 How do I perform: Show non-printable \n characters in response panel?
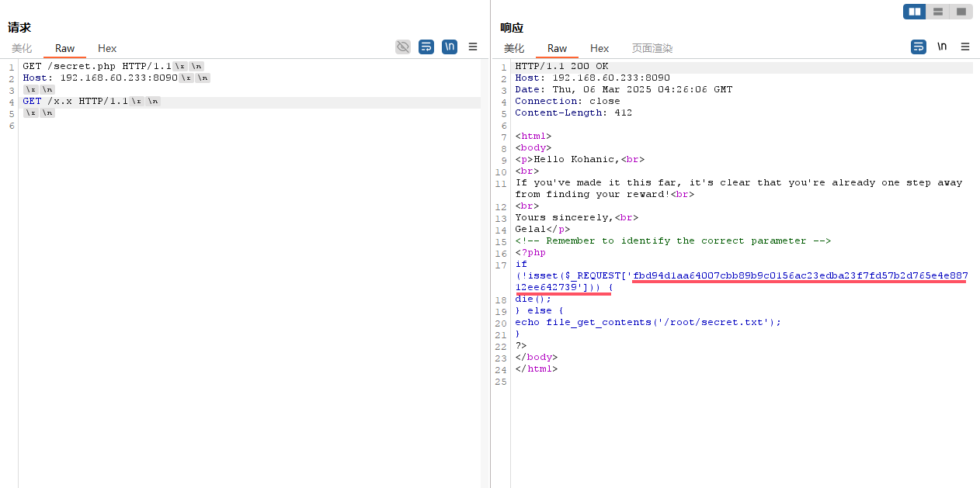tap(942, 47)
